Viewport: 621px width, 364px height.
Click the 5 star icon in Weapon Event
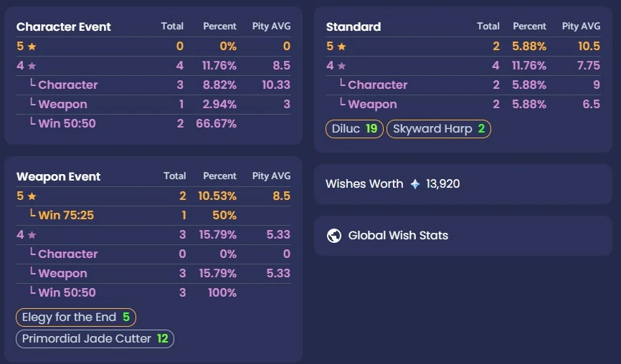click(32, 196)
